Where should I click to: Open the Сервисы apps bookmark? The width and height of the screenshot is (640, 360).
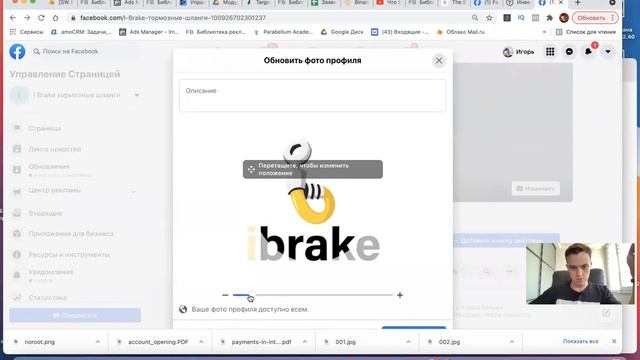coord(26,32)
